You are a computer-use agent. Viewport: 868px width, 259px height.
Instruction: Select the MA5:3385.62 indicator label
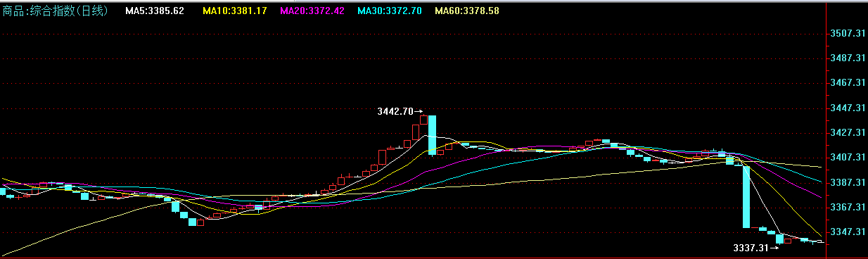coord(155,11)
